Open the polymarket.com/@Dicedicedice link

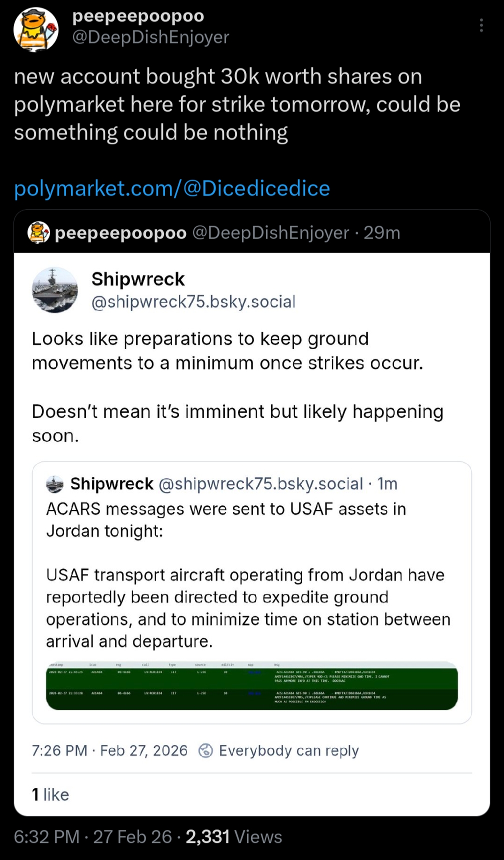click(172, 189)
